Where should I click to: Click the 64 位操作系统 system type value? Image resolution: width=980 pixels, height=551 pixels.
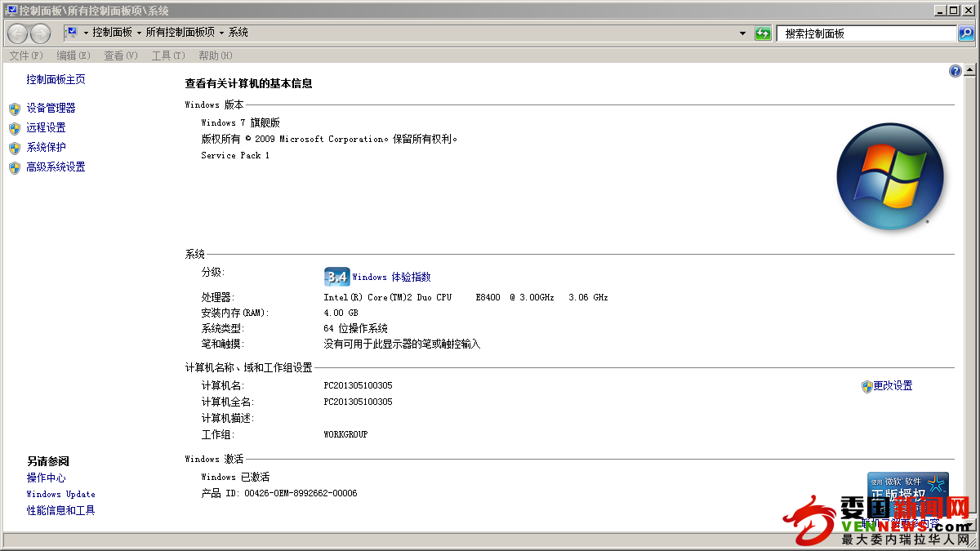tap(355, 328)
